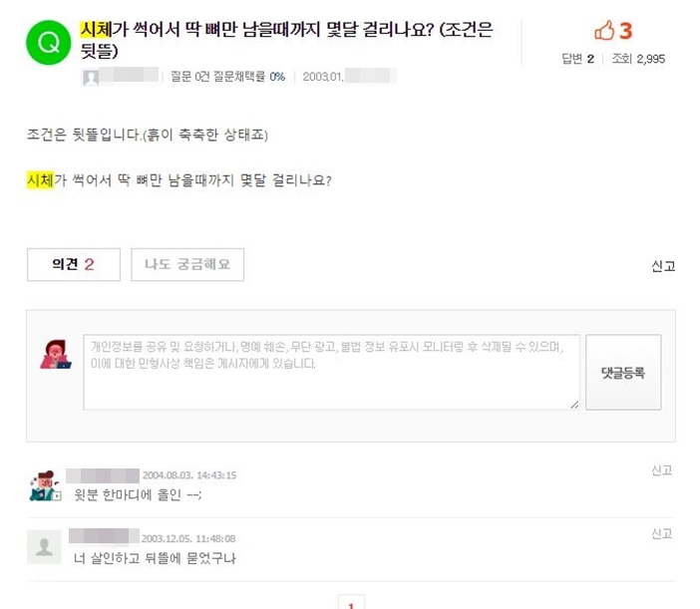Click page number 1 in pagination
Screen dimensions: 700x609
pyautogui.click(x=351, y=603)
